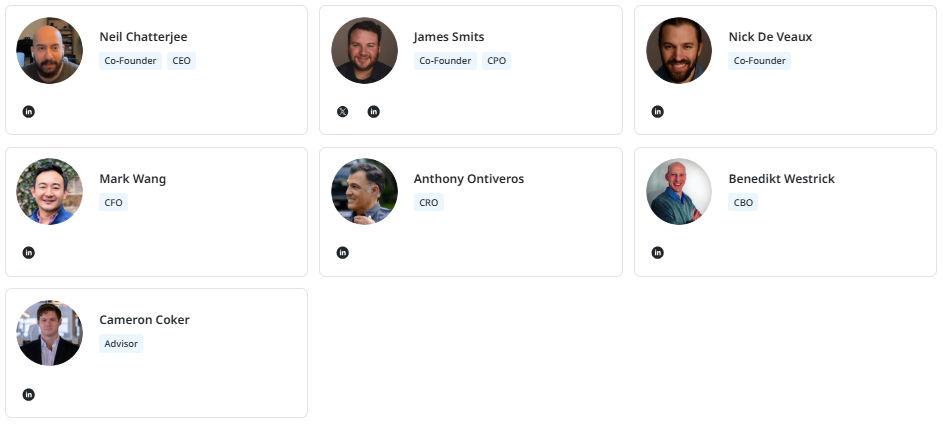Click the Advisor tag on Cameron's card
The image size is (943, 425).
121,343
